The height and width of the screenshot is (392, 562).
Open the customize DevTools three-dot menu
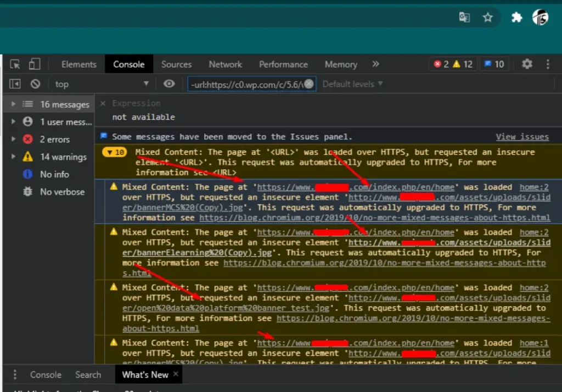(547, 64)
